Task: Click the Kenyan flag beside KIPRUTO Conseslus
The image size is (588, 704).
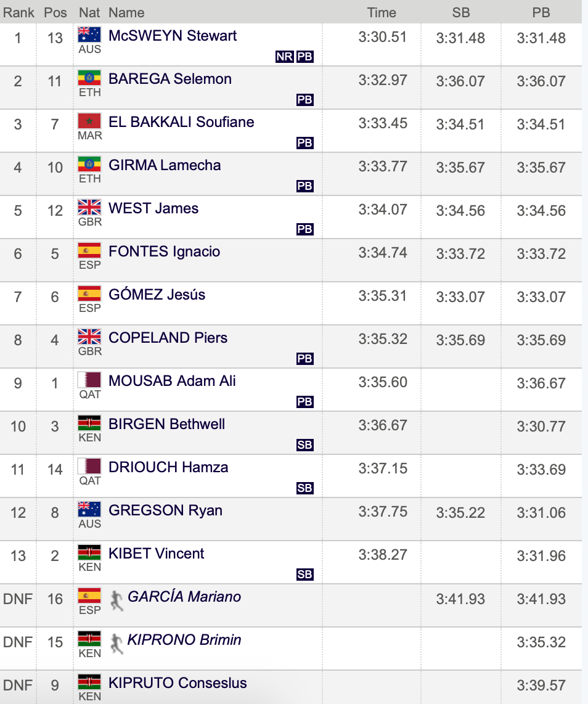Action: pyautogui.click(x=89, y=682)
